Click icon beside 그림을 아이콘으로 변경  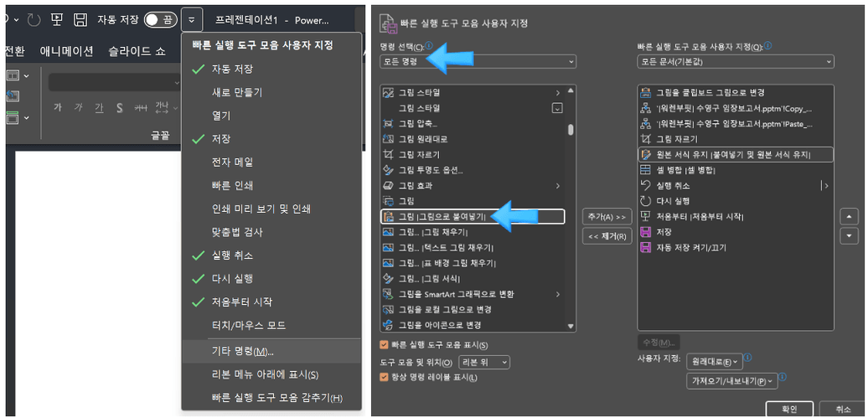point(388,324)
